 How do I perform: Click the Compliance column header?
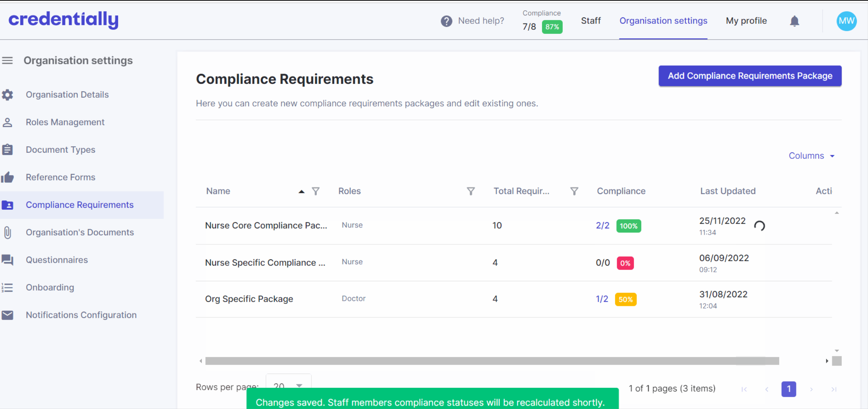pyautogui.click(x=621, y=191)
